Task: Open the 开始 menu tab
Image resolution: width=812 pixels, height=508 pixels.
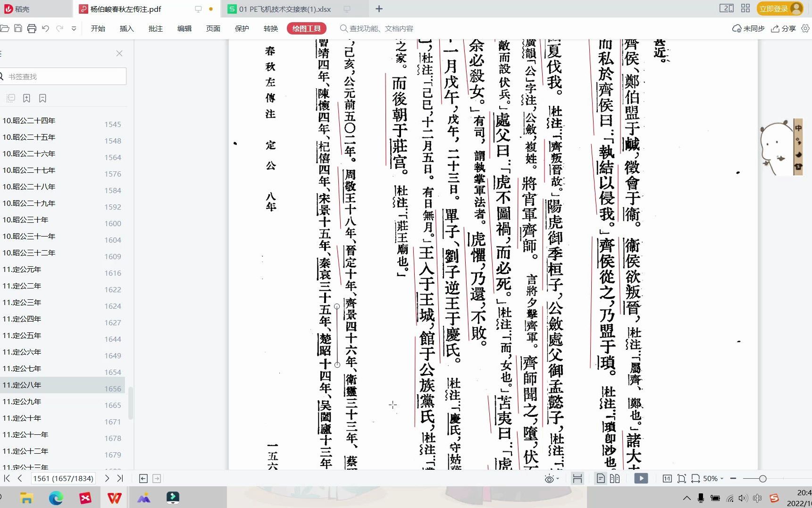Action: point(98,28)
